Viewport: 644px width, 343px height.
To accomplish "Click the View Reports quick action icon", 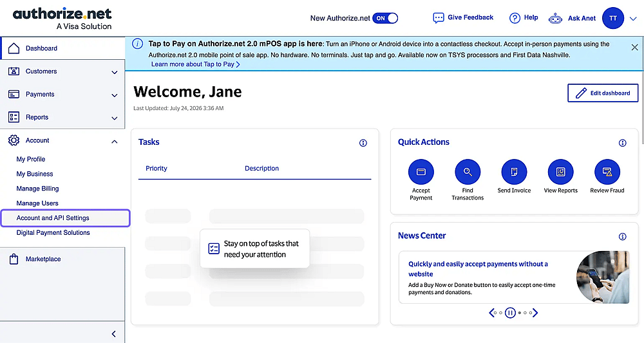I will [x=561, y=172].
